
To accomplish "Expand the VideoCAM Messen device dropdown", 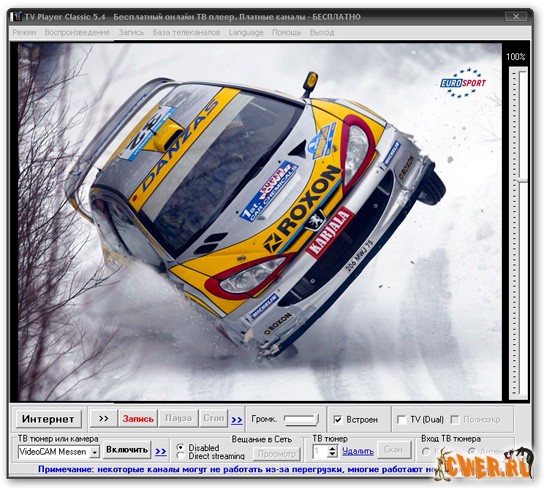I will 94,452.
